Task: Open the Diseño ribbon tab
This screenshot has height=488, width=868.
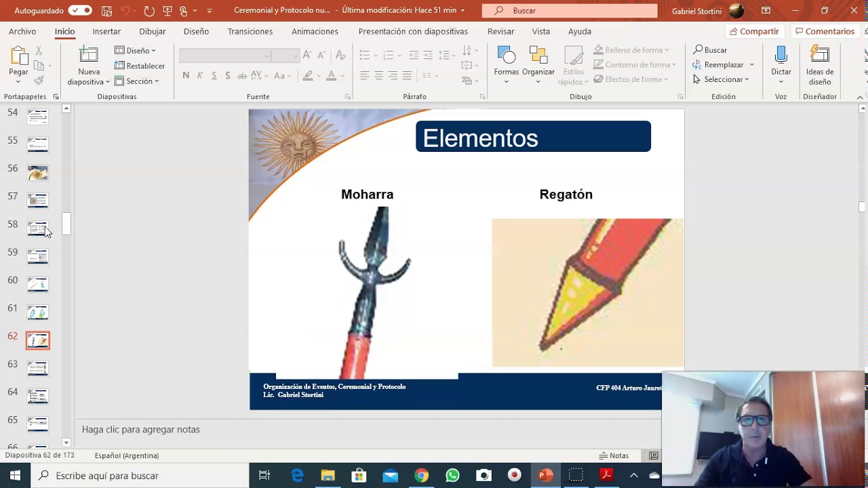Action: pos(196,31)
